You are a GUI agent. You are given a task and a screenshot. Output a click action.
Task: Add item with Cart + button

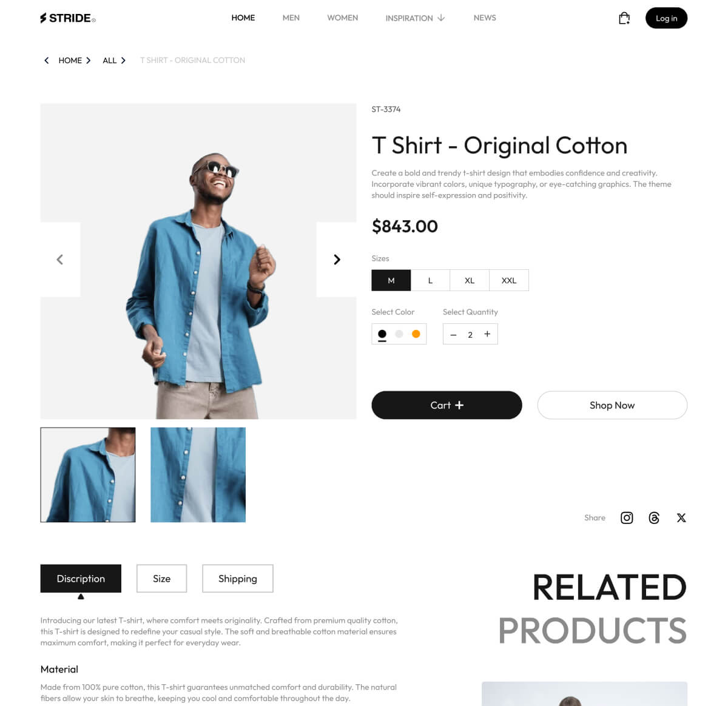[447, 405]
